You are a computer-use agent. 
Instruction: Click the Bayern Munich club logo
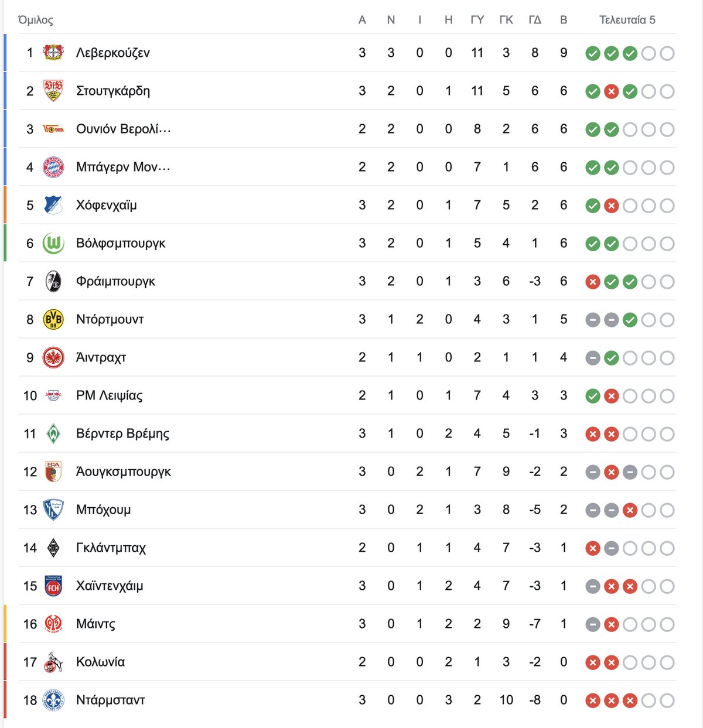click(x=53, y=167)
